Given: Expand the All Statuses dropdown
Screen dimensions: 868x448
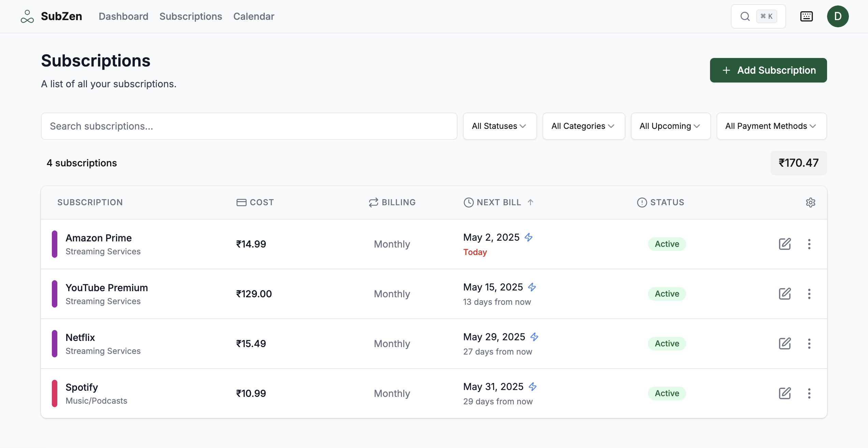Looking at the screenshot, I should click(500, 126).
